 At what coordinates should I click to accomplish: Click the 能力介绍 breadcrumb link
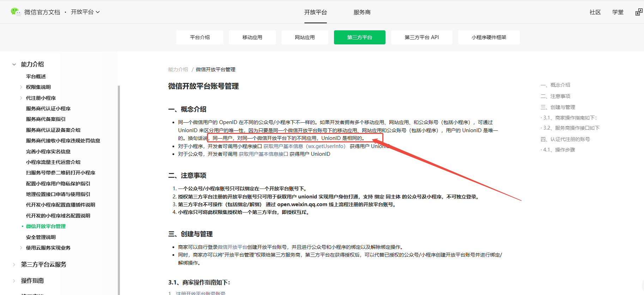pyautogui.click(x=178, y=69)
